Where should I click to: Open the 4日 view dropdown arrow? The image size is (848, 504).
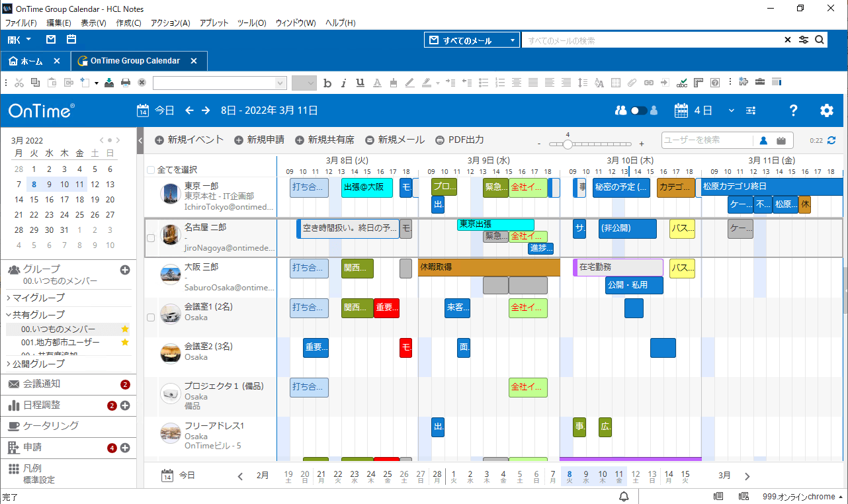tap(731, 110)
